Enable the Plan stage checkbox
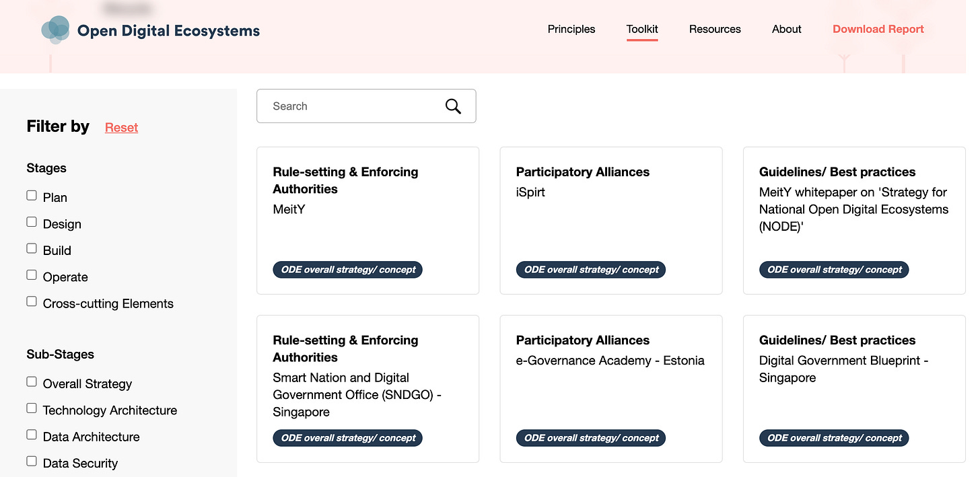This screenshot has width=980, height=477. click(x=32, y=196)
